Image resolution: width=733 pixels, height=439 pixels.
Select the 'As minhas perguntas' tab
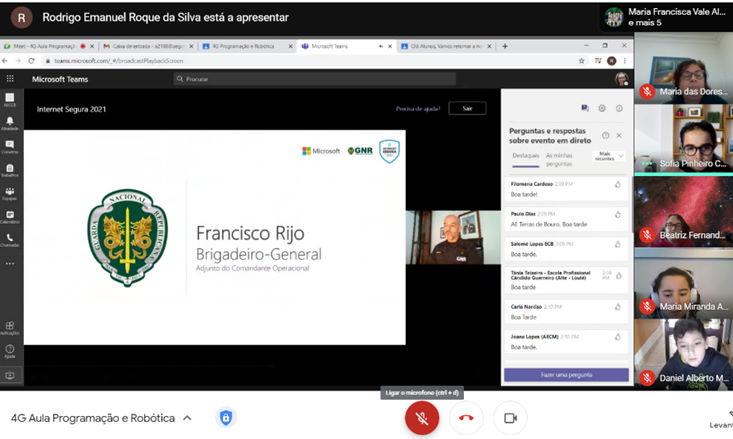tap(559, 159)
